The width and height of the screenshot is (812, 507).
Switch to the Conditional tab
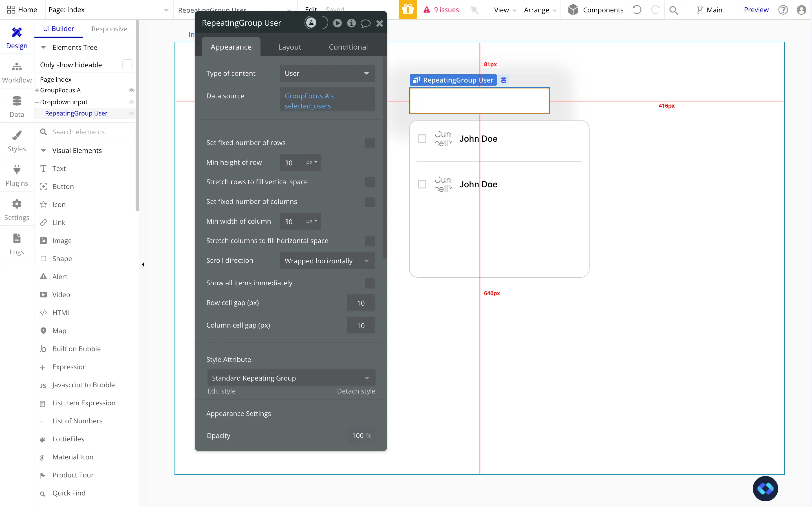click(x=348, y=47)
